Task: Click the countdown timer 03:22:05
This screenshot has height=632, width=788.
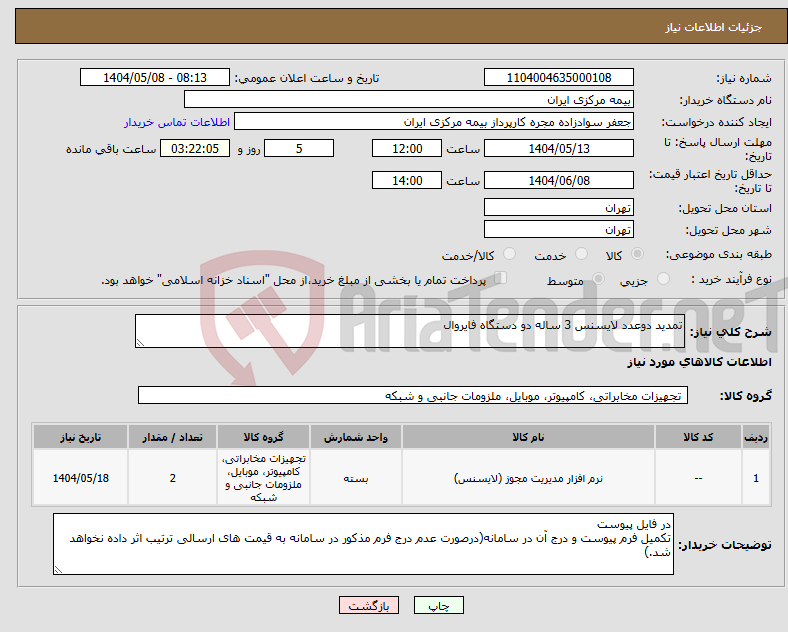Action: coord(195,148)
